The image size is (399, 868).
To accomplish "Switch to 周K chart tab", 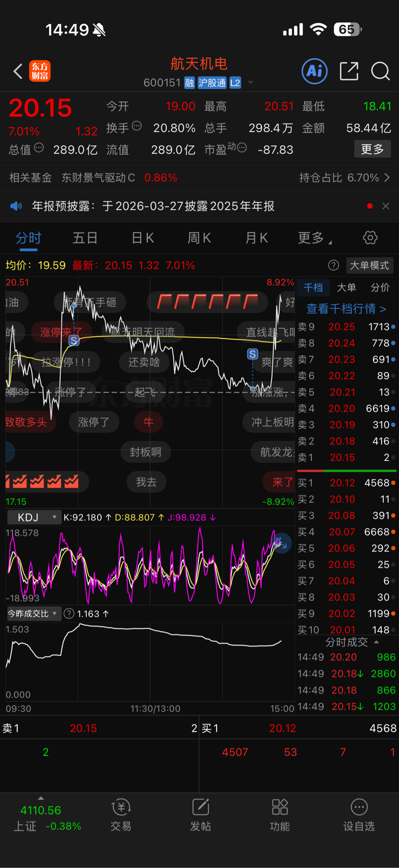I will pyautogui.click(x=199, y=238).
